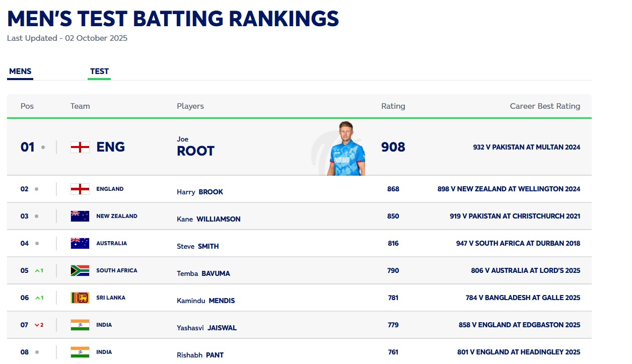632x364 pixels.
Task: Click the Australia flag icon
Action: pos(80,243)
